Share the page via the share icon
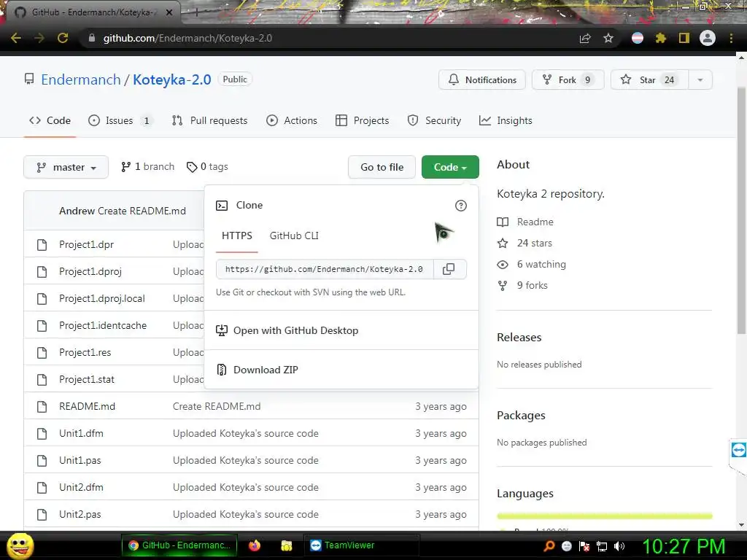This screenshot has width=747, height=560. pos(585,38)
